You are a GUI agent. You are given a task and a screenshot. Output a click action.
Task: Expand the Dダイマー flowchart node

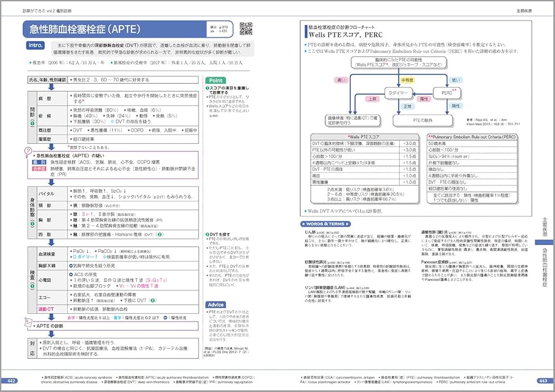[398, 93]
